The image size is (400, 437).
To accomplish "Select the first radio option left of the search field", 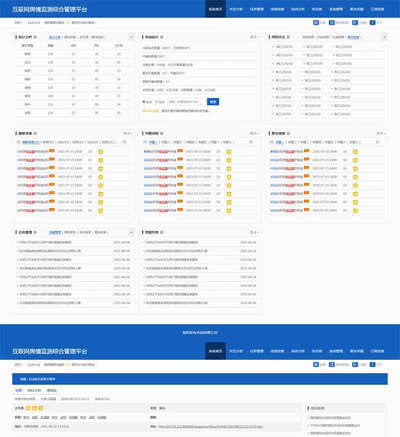I will pos(144,102).
